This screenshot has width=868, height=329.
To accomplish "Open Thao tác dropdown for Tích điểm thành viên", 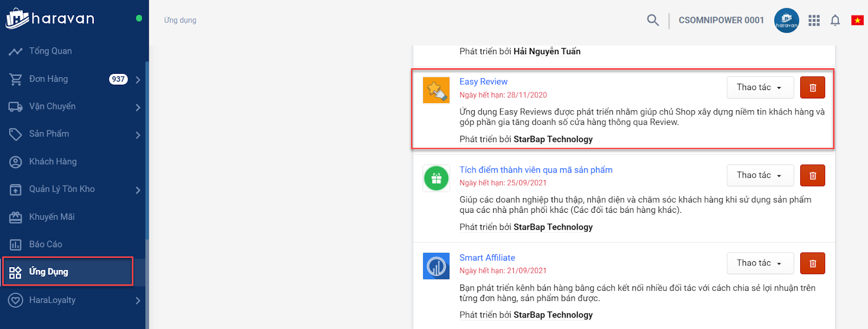I will (x=760, y=175).
